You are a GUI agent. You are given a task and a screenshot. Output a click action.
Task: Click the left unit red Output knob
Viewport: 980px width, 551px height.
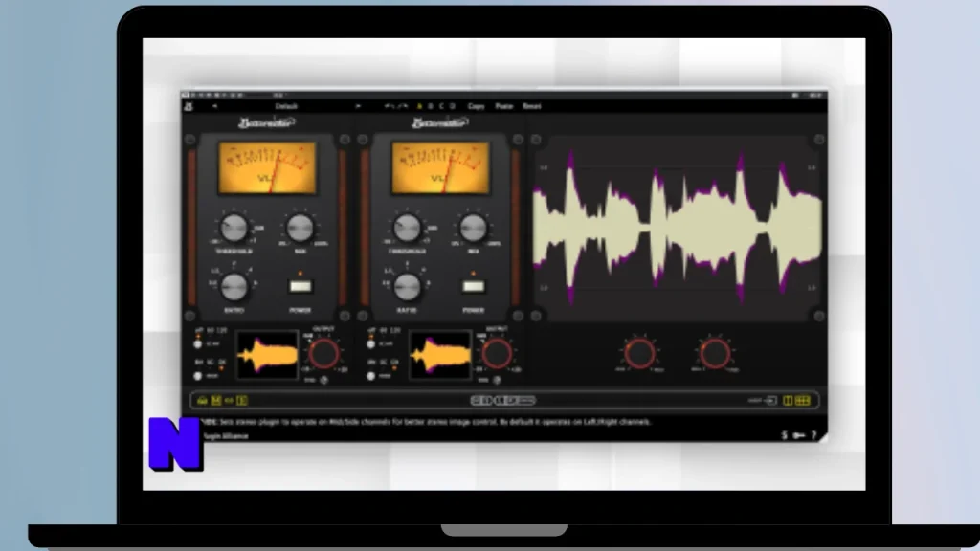click(323, 354)
